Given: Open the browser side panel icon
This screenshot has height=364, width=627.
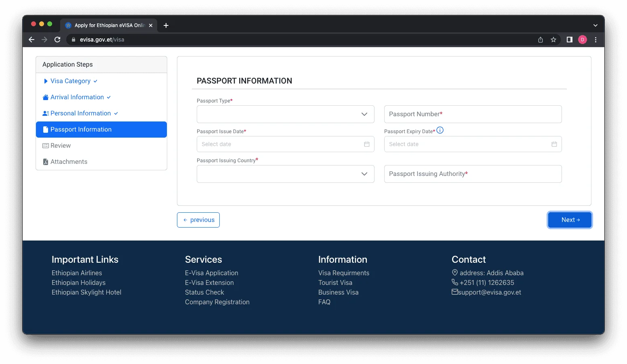Looking at the screenshot, I should (569, 40).
